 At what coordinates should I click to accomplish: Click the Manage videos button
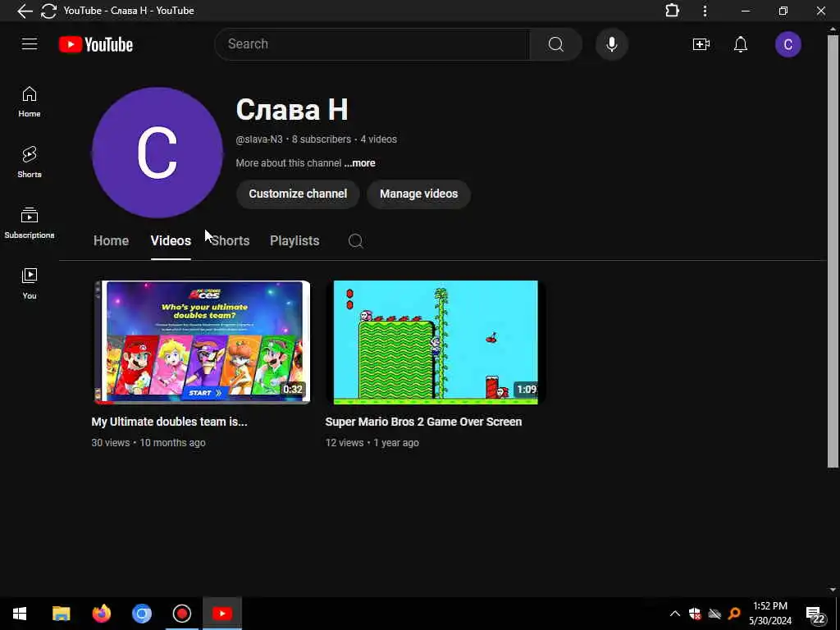point(419,194)
